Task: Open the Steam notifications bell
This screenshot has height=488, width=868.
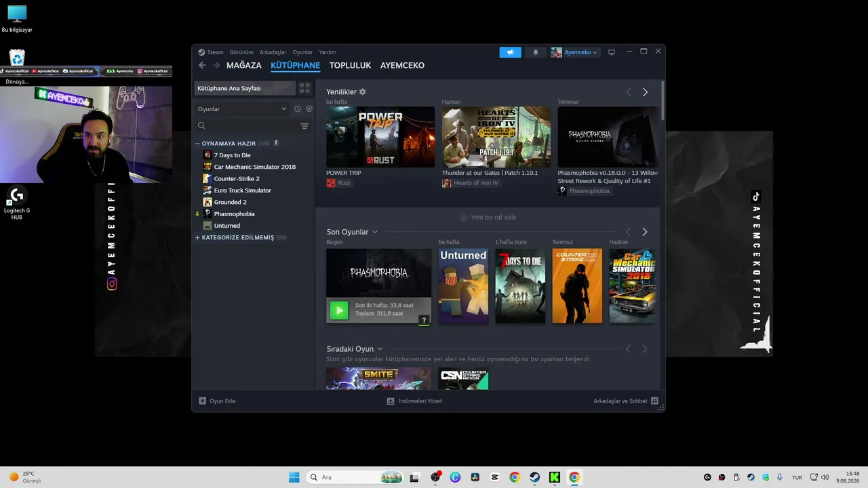Action: click(x=535, y=52)
